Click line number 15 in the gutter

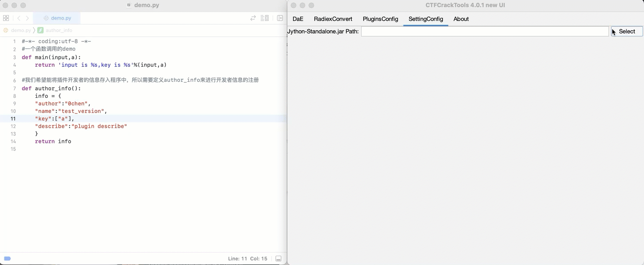[13, 149]
